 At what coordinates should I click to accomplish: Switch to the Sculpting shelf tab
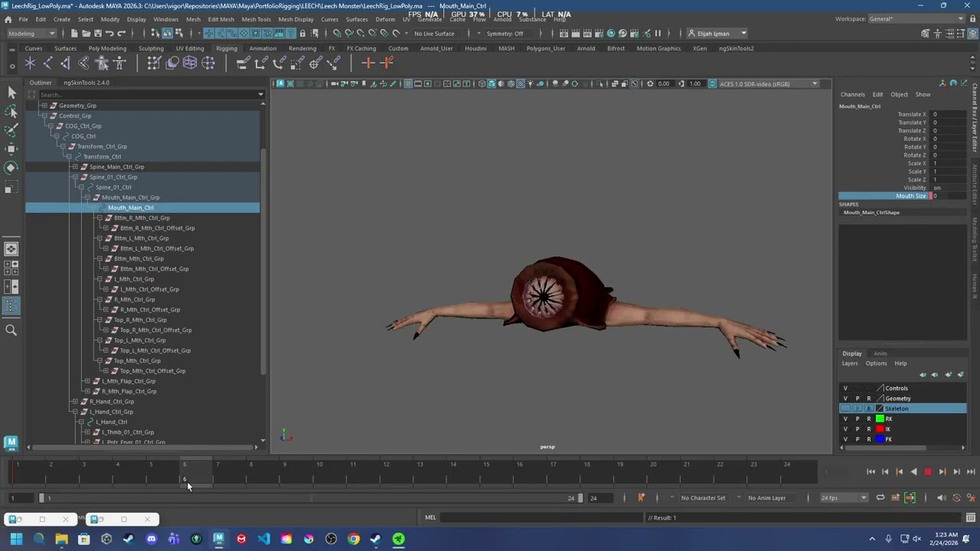point(151,48)
